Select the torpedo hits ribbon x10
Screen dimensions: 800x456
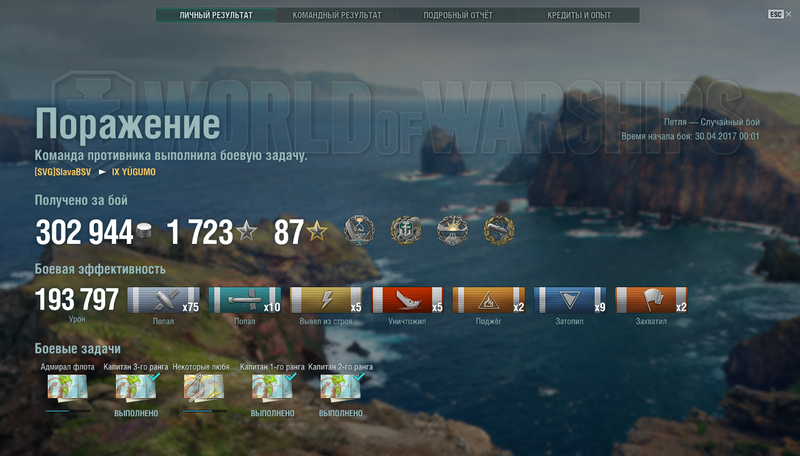click(x=245, y=299)
